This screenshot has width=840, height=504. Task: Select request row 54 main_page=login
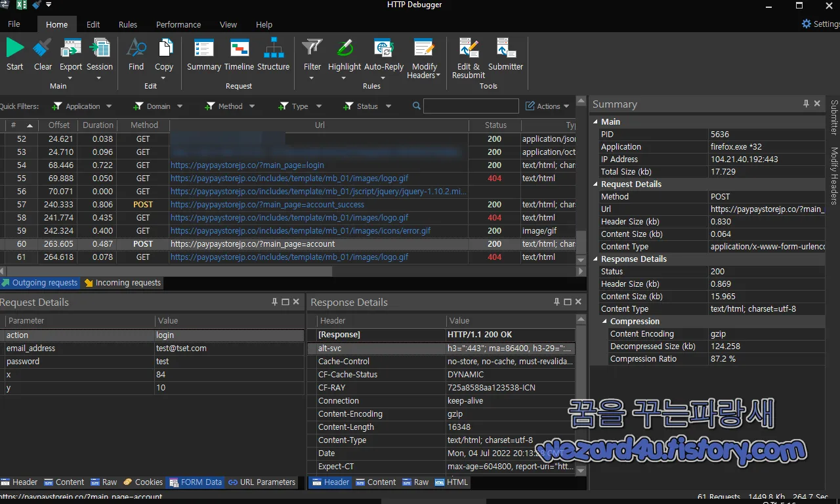pyautogui.click(x=287, y=165)
